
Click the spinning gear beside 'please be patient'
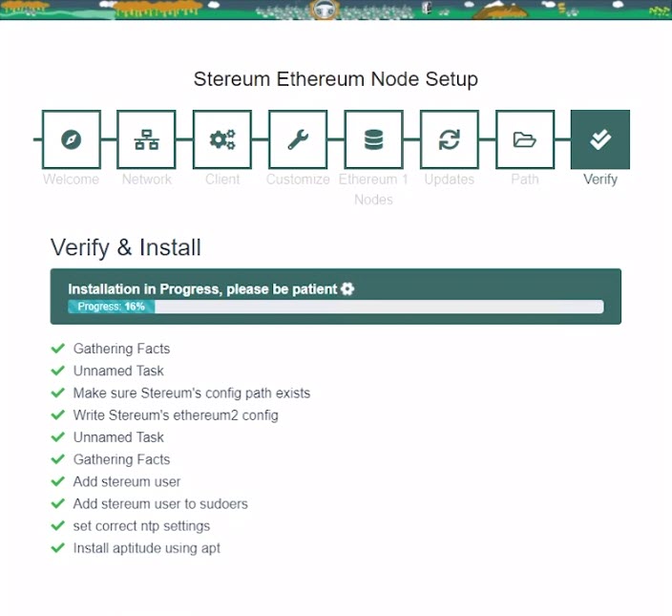pos(347,288)
